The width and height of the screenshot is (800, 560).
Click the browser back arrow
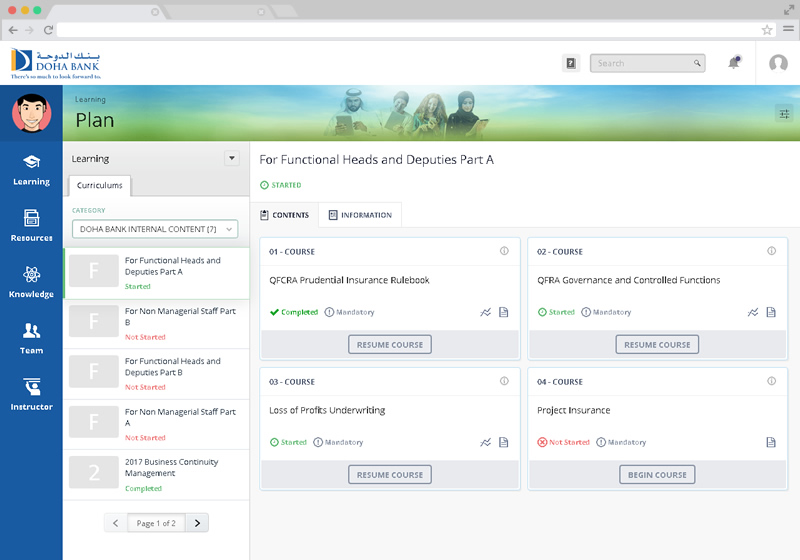coord(13,30)
